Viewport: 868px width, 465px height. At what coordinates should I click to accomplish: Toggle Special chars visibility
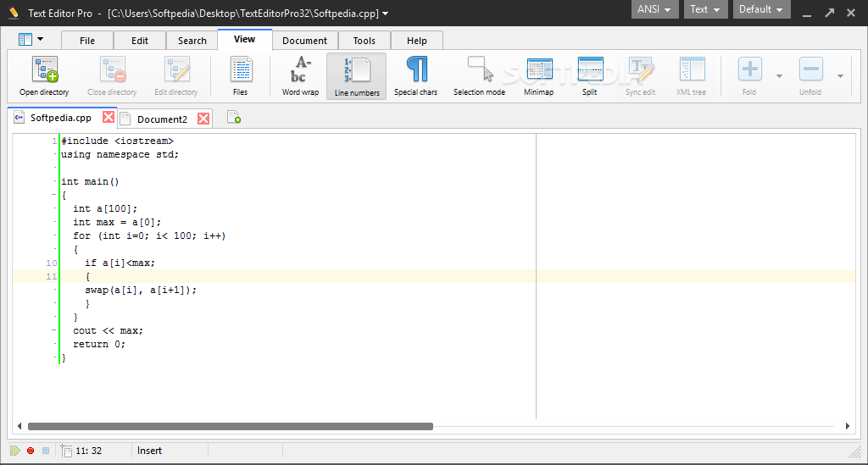point(415,75)
